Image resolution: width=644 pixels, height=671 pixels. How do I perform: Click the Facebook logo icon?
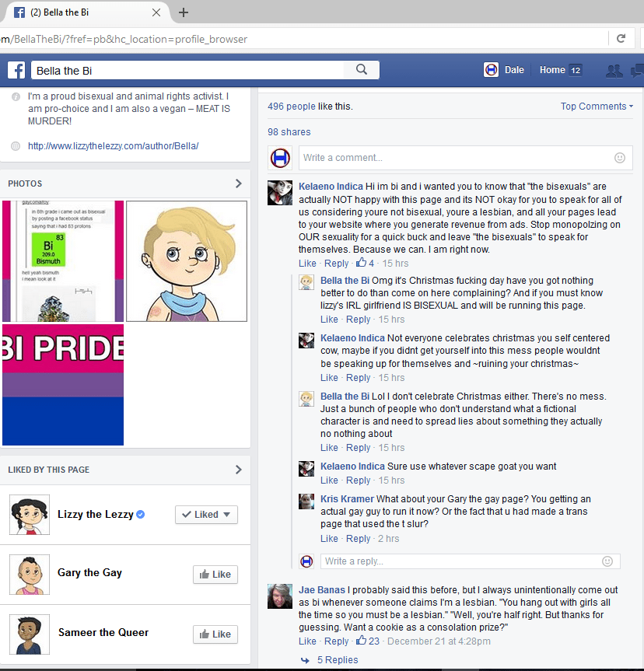(16, 70)
